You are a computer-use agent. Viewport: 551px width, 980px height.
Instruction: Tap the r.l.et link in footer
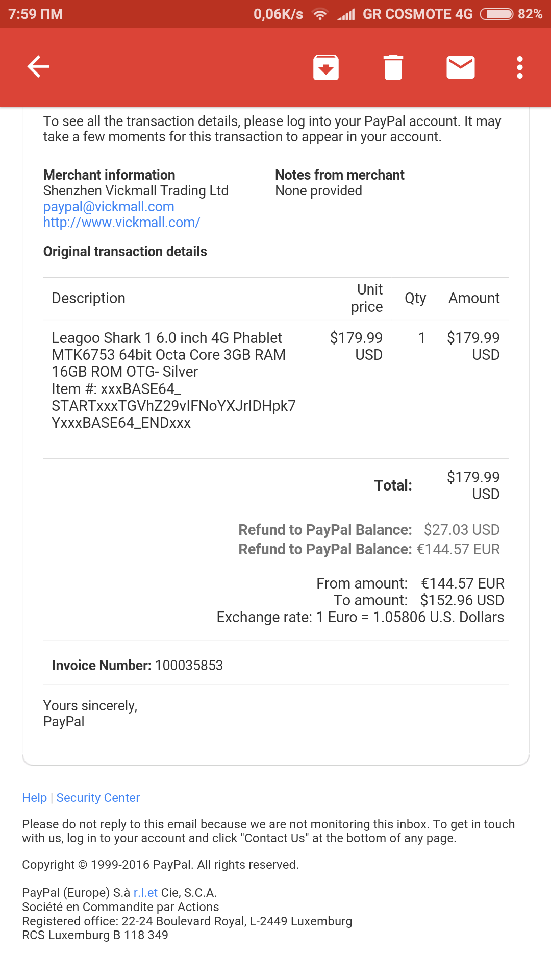145,893
